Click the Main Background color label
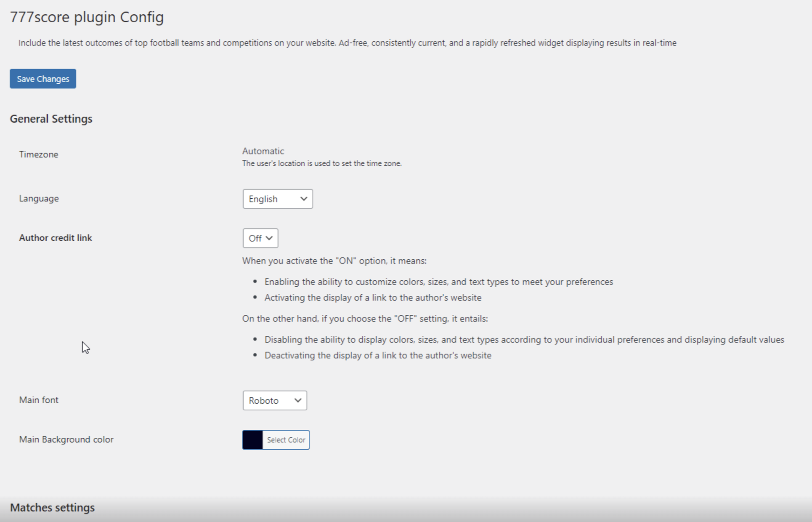The image size is (812, 522). 66,439
